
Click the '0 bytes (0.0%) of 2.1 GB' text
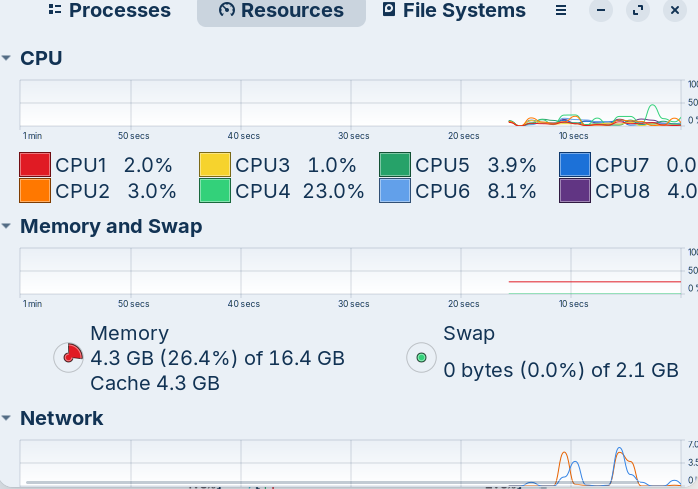point(561,370)
